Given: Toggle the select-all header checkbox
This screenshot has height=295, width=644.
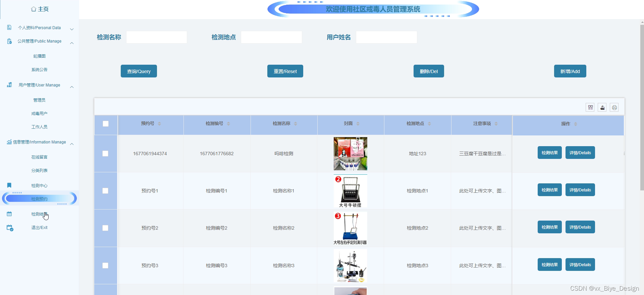Looking at the screenshot, I should 106,124.
